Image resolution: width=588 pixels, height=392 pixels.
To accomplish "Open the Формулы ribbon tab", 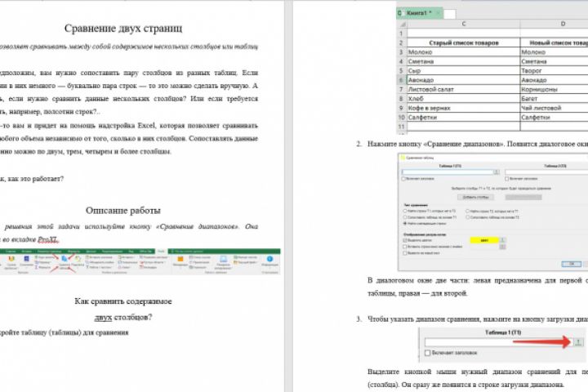I will [x=73, y=251].
